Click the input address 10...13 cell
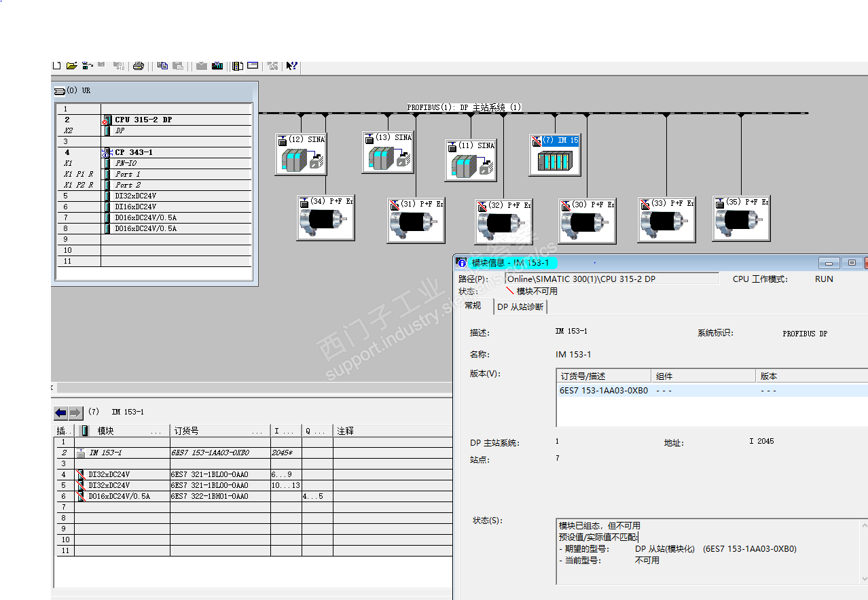868x600 pixels. pos(286,485)
